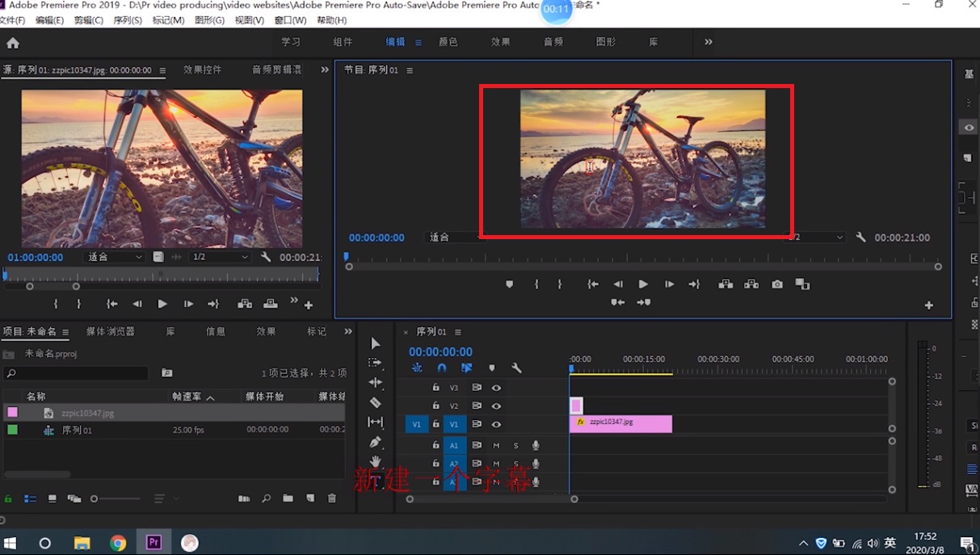The height and width of the screenshot is (555, 980).
Task: Click Extract button in Program monitor
Action: (x=751, y=284)
